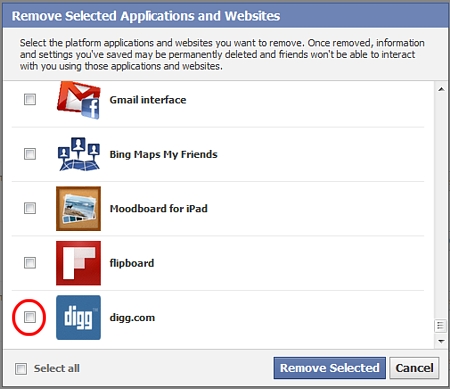Click the digg.com label text

point(132,318)
